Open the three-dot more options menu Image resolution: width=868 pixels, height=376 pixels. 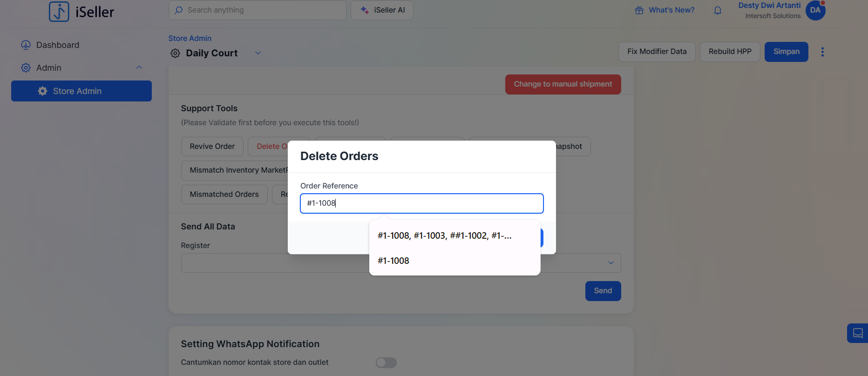(x=822, y=52)
